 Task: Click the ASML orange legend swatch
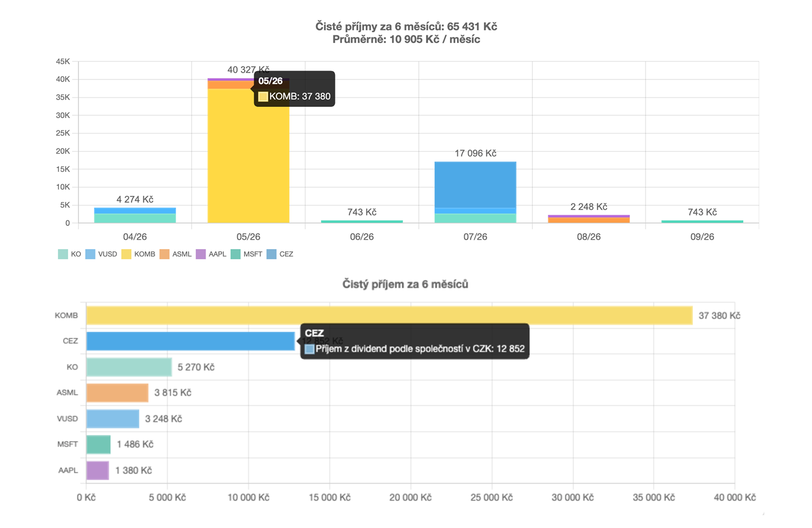[x=165, y=254]
